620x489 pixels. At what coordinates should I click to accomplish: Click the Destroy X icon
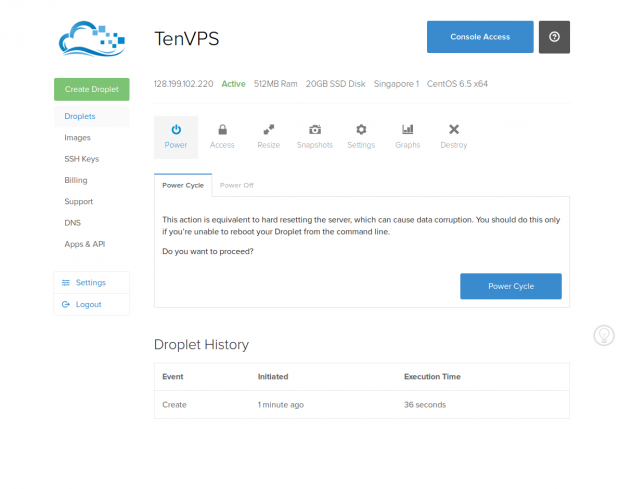pyautogui.click(x=454, y=130)
